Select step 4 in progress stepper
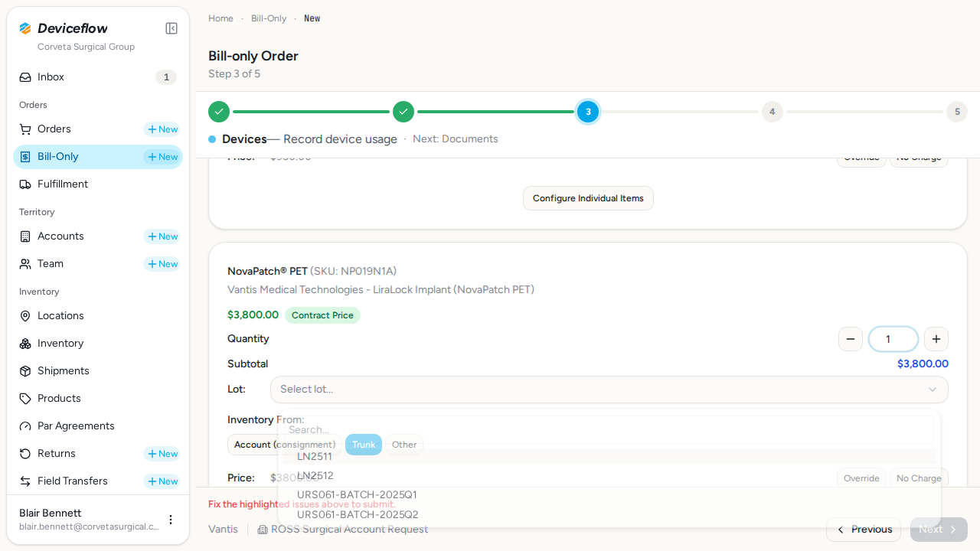This screenshot has height=551, width=980. click(772, 112)
